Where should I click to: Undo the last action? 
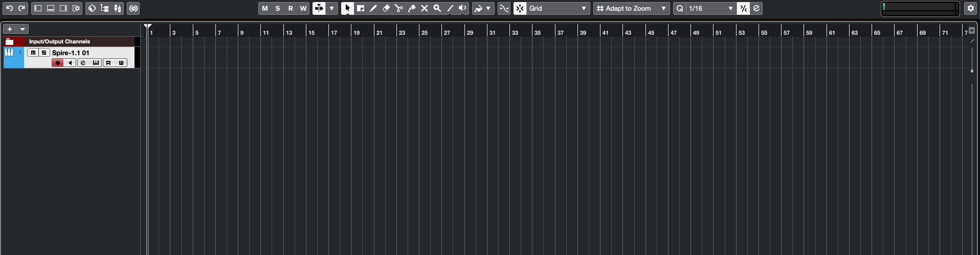9,8
